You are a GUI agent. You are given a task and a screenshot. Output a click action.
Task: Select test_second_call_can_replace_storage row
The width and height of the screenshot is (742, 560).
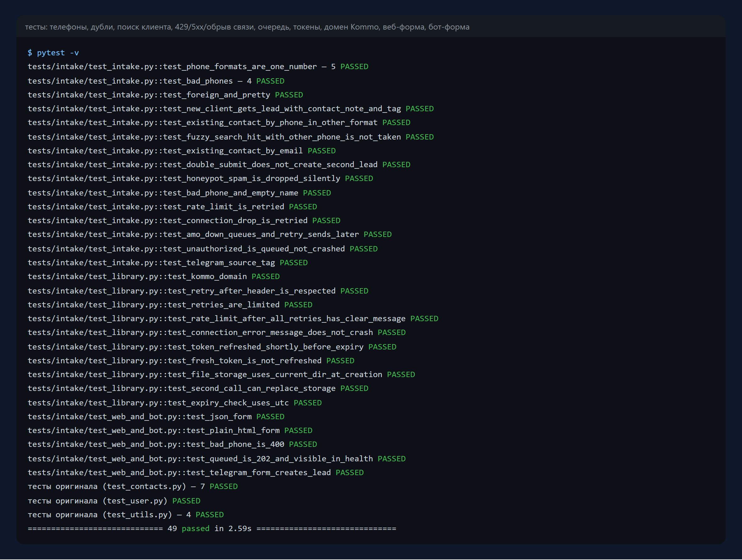(x=198, y=388)
